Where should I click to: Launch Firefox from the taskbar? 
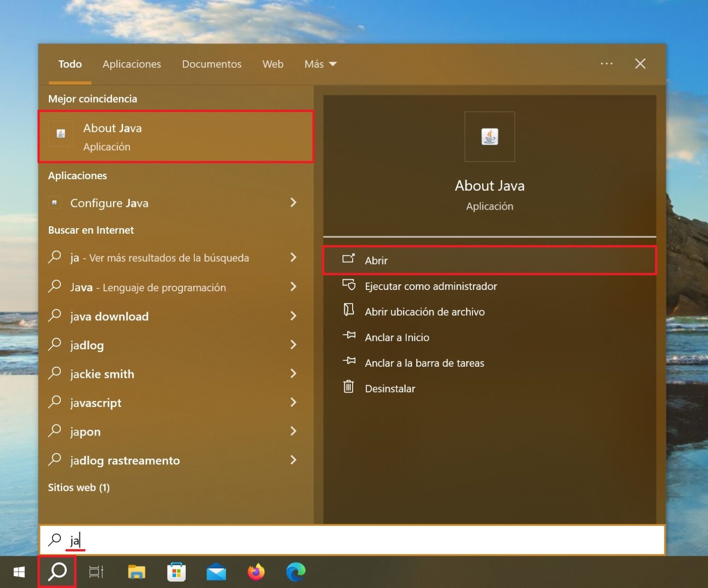pyautogui.click(x=256, y=572)
